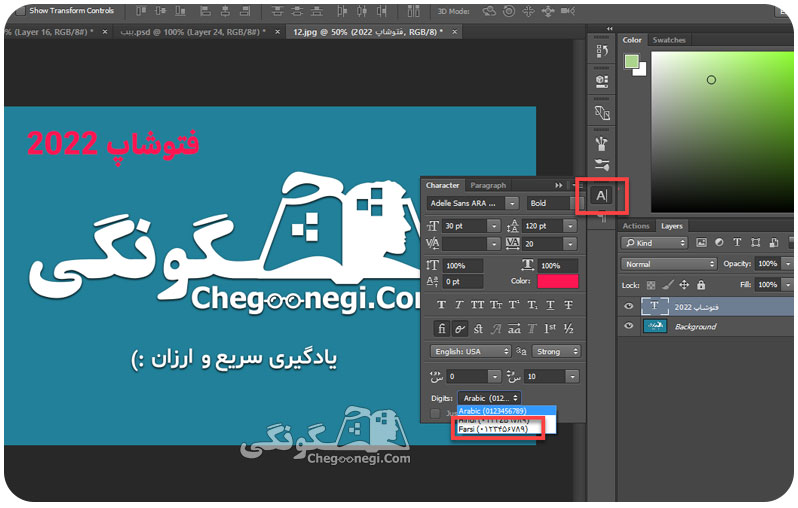Select the Background layer thumbnail
The image size is (798, 508).
654,326
